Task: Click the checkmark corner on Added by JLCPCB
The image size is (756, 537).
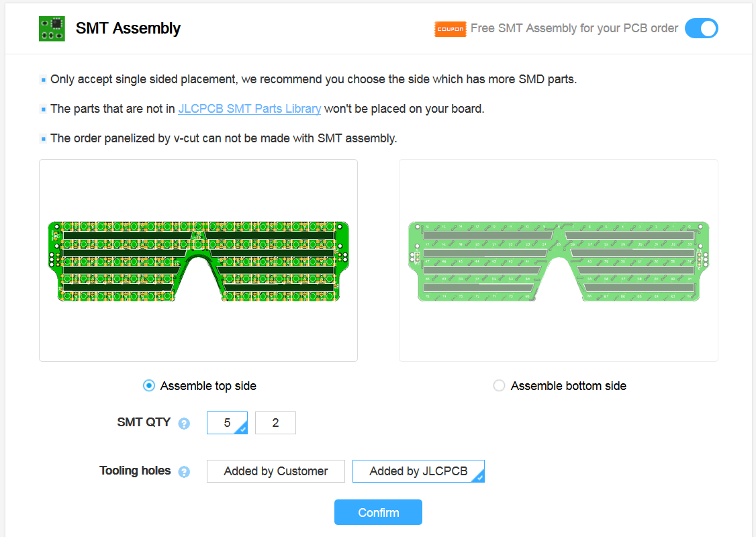Action: point(479,478)
